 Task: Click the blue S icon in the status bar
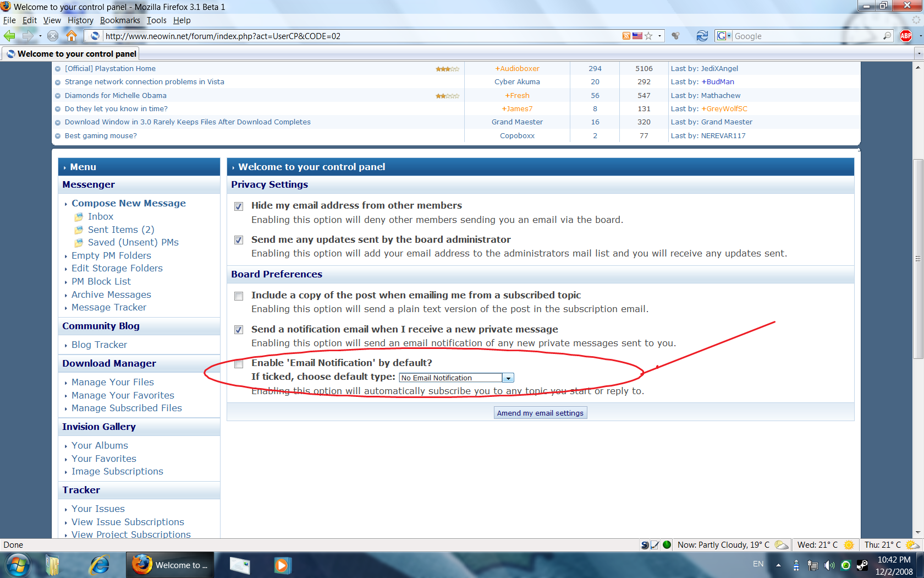click(645, 545)
